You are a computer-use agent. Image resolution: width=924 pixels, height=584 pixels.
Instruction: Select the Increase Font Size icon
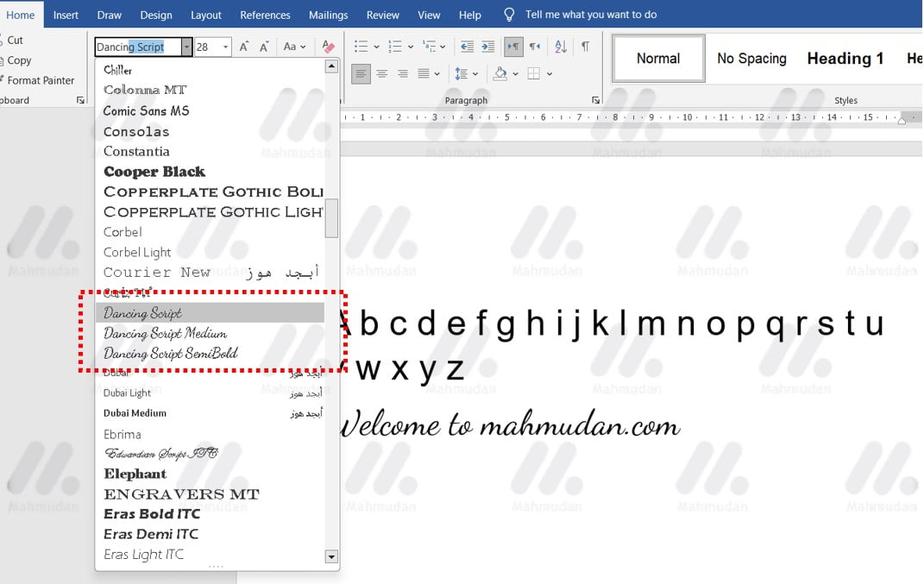coord(243,46)
